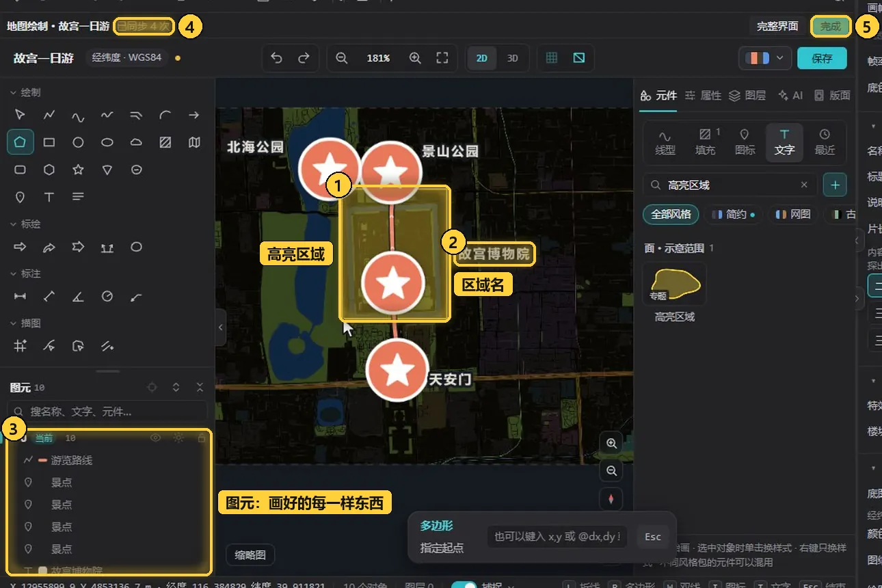
Task: Expand or collapse all items in 图元 list
Action: coord(176,388)
